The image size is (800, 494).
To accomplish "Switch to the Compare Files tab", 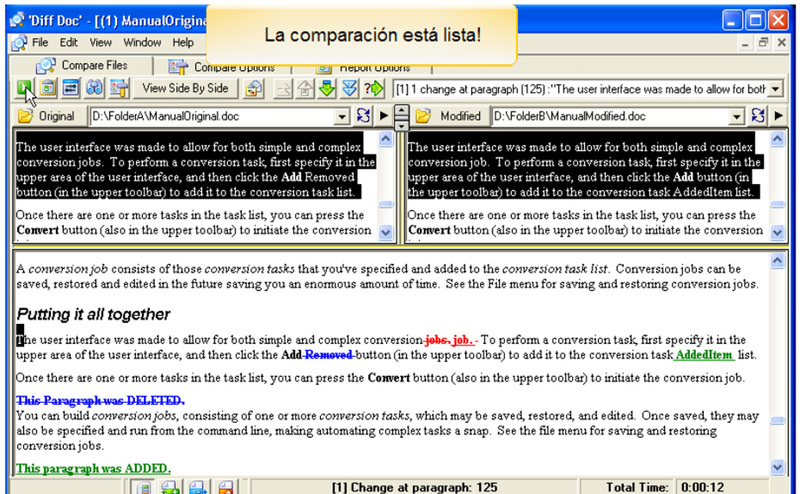I will coord(82,65).
